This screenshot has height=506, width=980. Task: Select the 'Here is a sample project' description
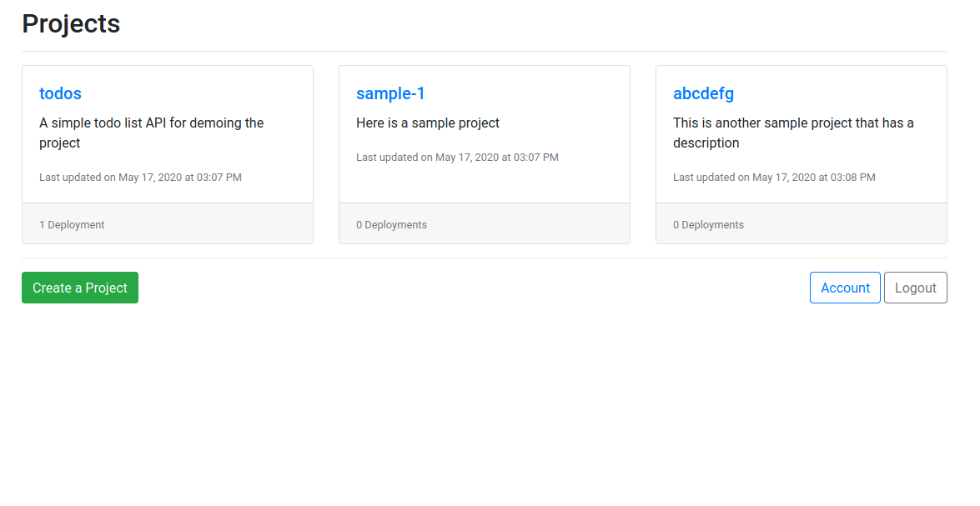coord(428,123)
